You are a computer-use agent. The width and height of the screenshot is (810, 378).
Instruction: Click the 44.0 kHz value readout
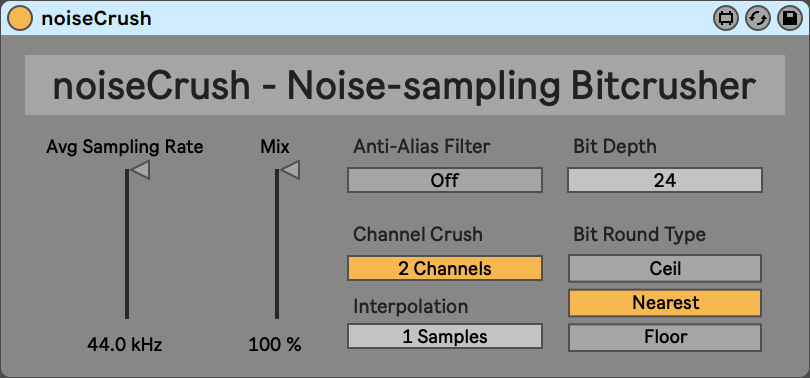[x=124, y=344]
